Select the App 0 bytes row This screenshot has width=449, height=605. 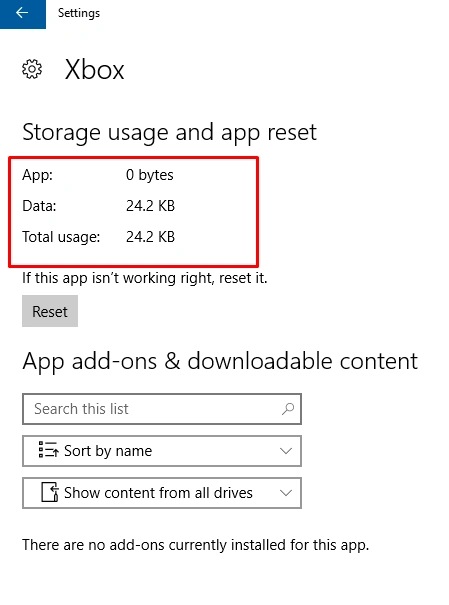(x=98, y=175)
